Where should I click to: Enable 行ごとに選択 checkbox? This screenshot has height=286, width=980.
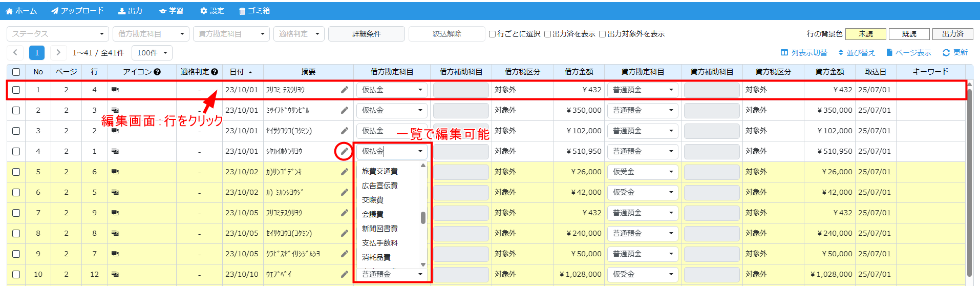492,34
